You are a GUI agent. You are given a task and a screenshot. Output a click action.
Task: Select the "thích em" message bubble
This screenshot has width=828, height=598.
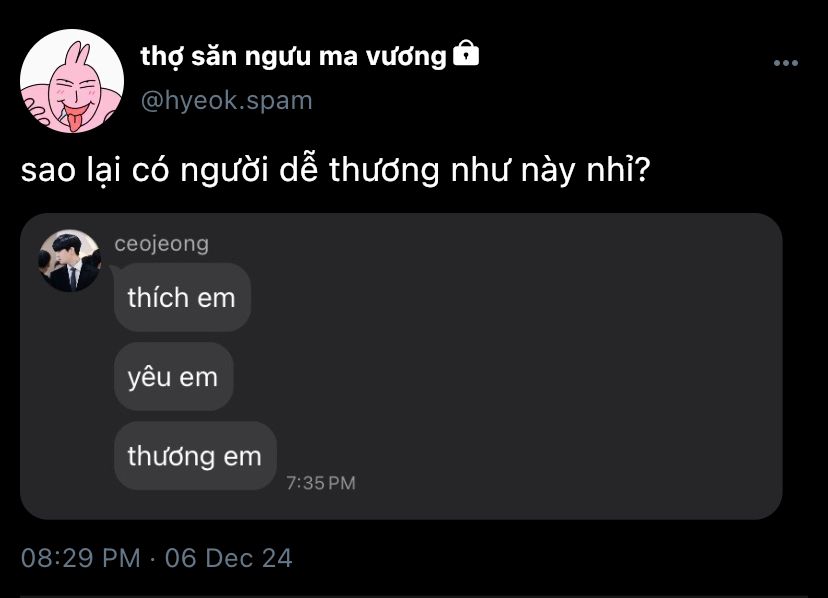pos(182,297)
